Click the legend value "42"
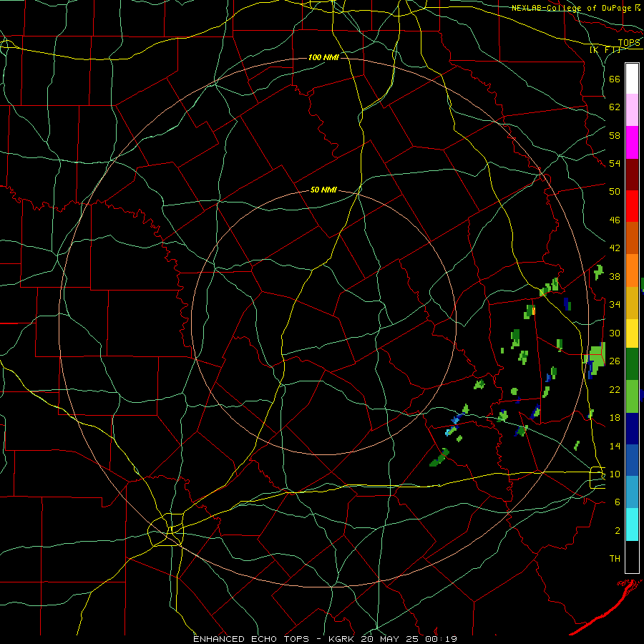 [615, 248]
